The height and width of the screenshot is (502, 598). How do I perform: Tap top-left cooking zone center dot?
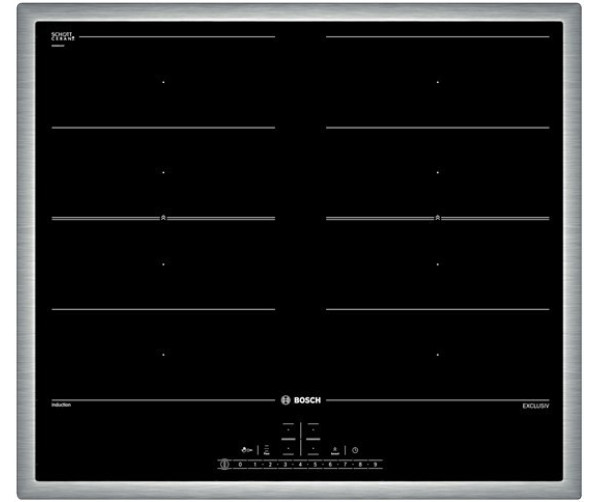[x=163, y=82]
